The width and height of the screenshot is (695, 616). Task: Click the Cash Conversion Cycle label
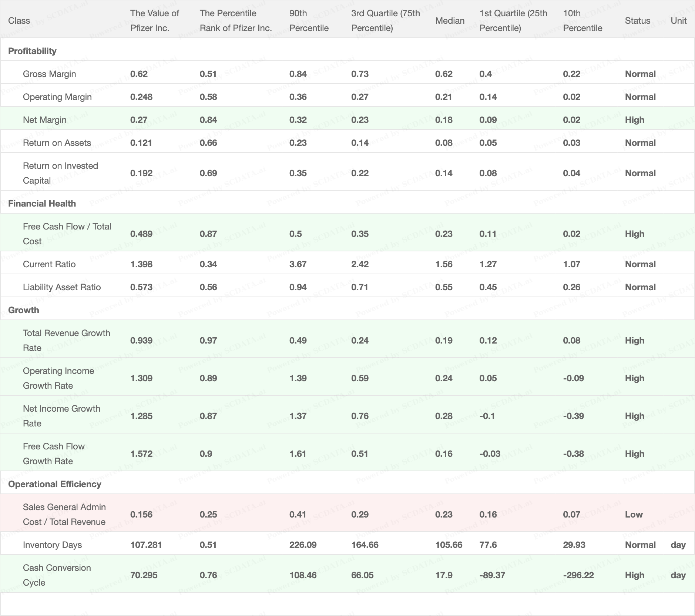tap(57, 575)
